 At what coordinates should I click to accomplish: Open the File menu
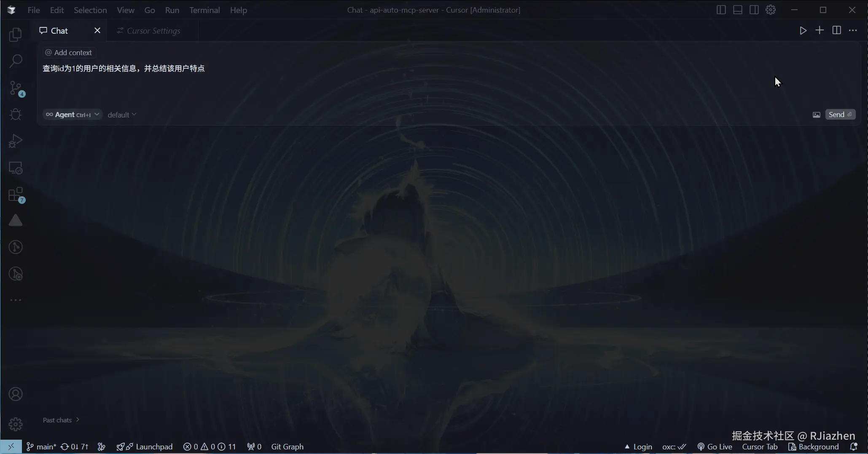pyautogui.click(x=34, y=10)
